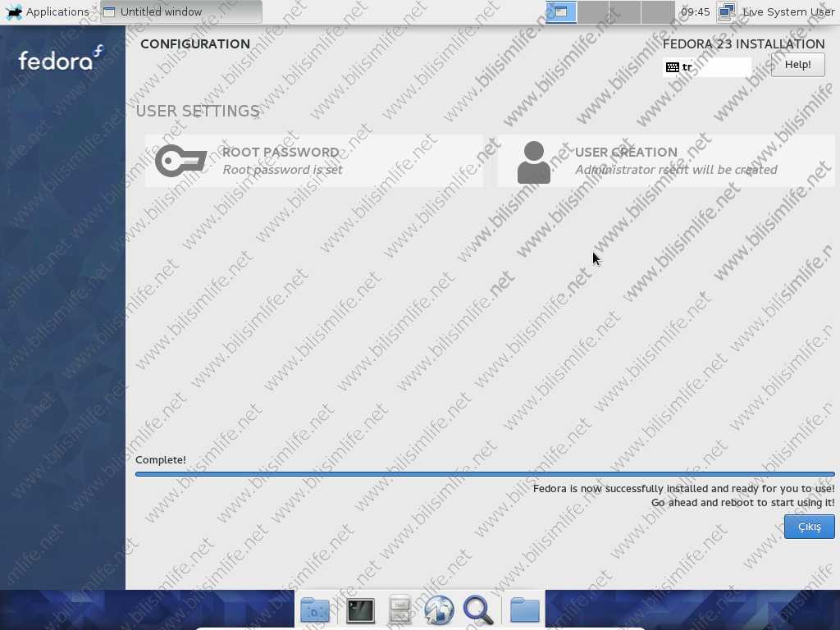Open the Applications menu
Viewport: 840px width, 630px height.
click(x=48, y=11)
